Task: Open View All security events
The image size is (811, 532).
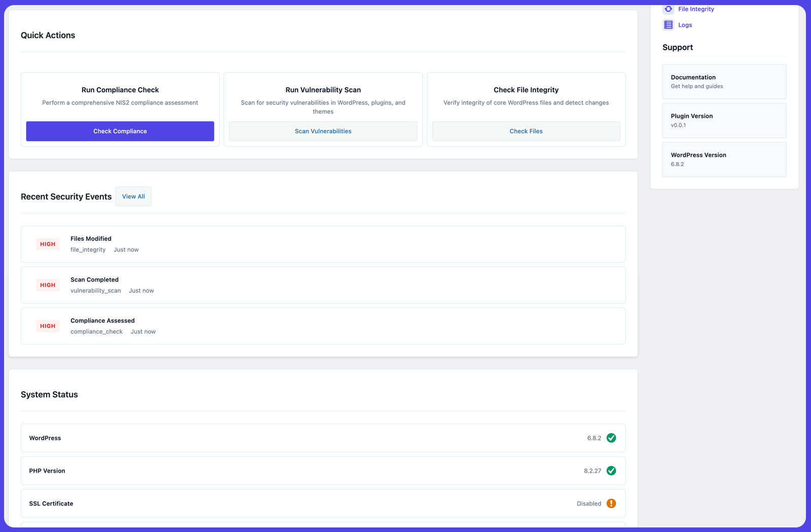Action: point(133,196)
